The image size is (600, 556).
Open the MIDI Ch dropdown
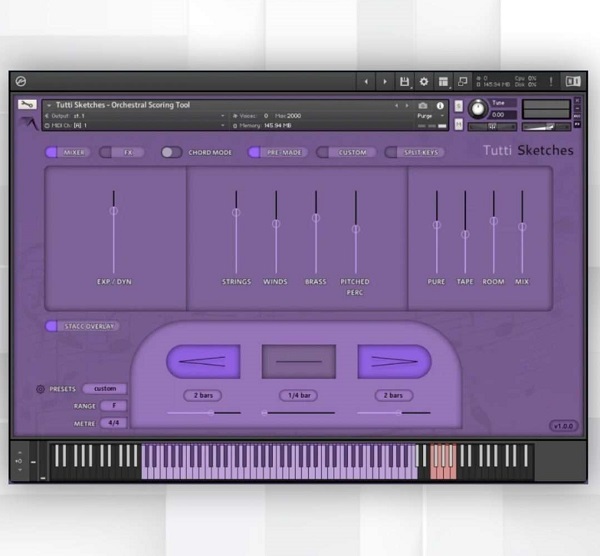135,126
